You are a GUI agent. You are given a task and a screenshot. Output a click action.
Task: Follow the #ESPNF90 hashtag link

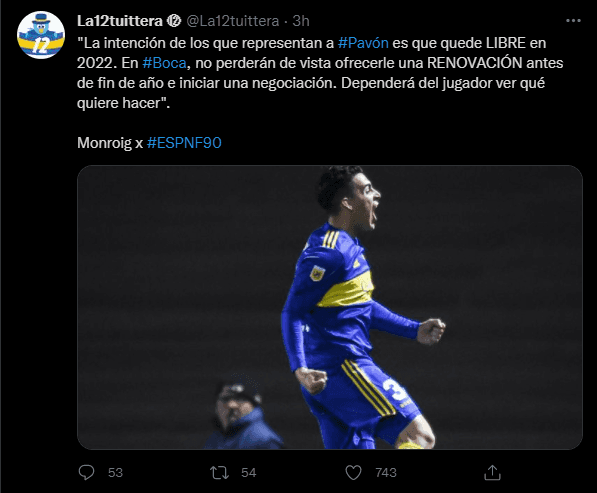click(184, 143)
